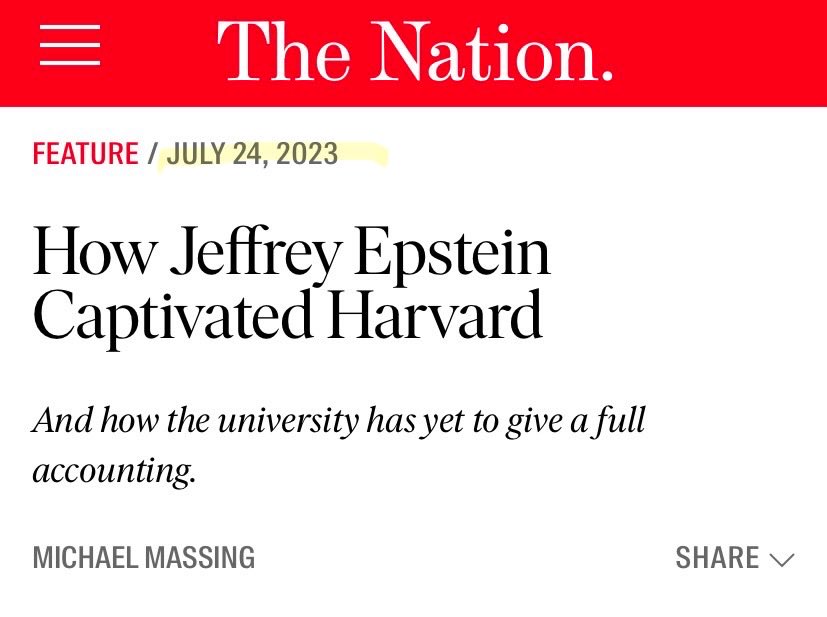
Task: Click 'Captivated Harvard' in the headline
Action: (287, 316)
